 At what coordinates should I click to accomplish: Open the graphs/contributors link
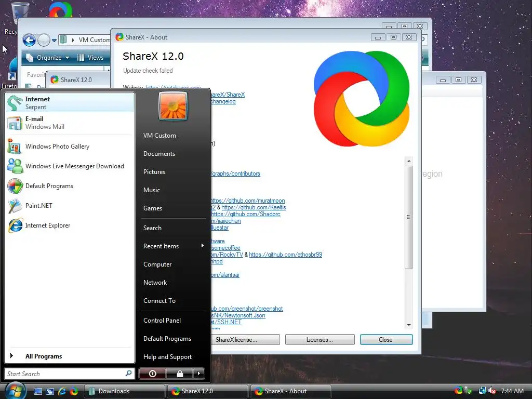pos(235,174)
